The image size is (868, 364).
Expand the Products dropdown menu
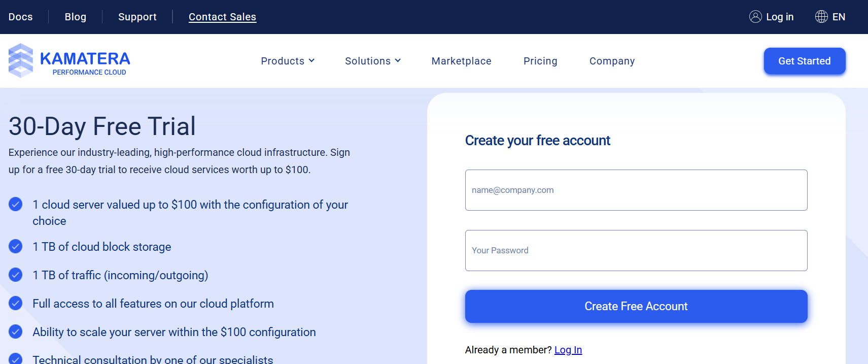point(288,61)
